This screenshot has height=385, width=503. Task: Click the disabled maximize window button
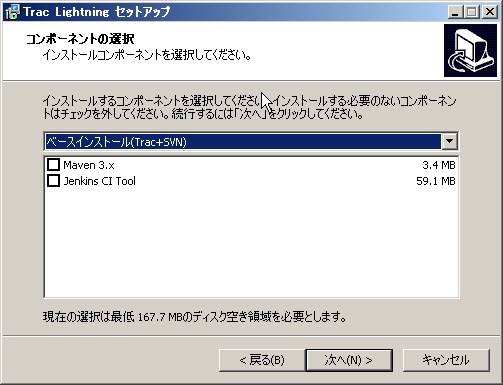(x=471, y=12)
